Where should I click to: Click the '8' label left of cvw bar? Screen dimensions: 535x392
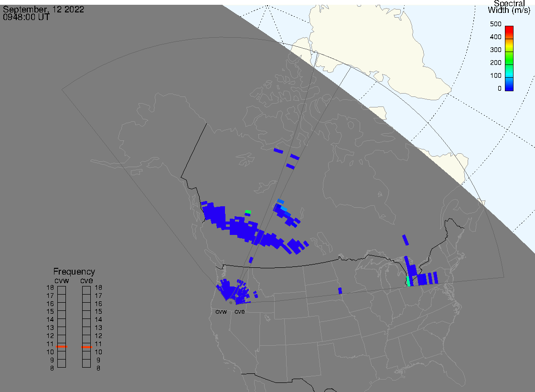[x=52, y=369]
